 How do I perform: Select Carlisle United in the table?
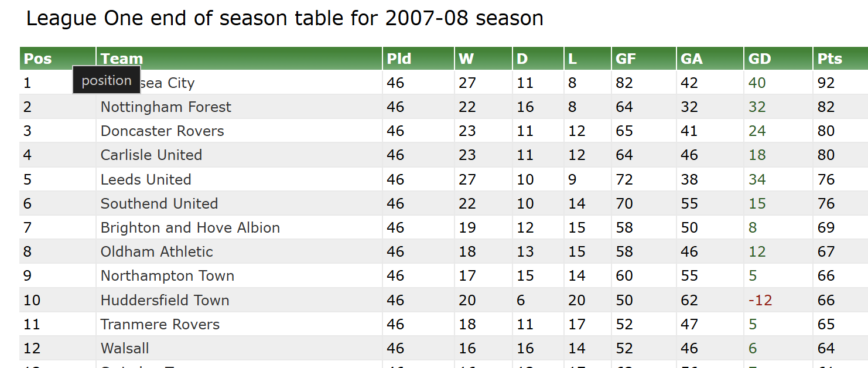(151, 155)
